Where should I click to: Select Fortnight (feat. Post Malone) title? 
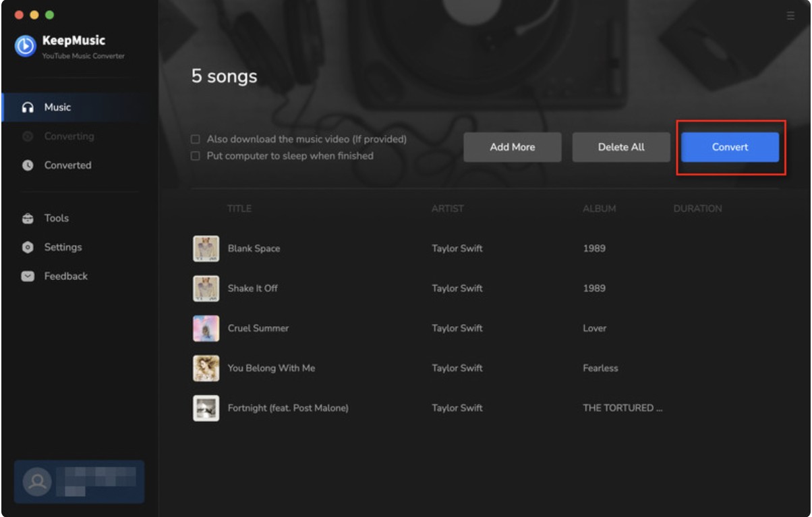coord(288,408)
